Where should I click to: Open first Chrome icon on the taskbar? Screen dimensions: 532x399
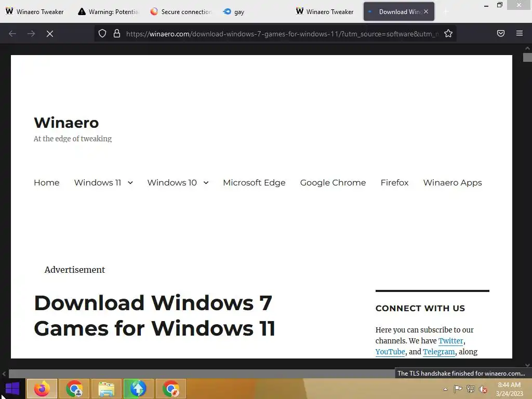point(74,389)
